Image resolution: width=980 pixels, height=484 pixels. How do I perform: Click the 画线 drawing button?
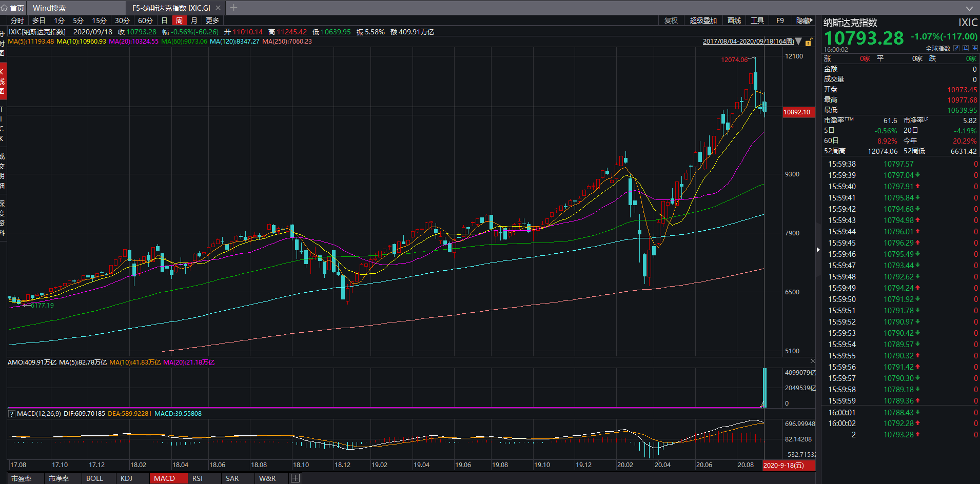pos(734,21)
